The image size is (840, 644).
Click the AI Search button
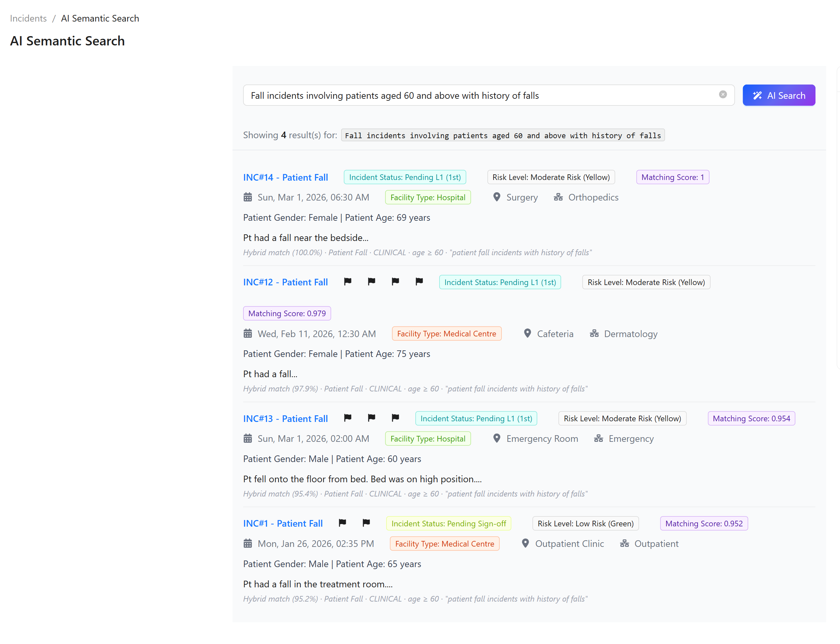(778, 95)
